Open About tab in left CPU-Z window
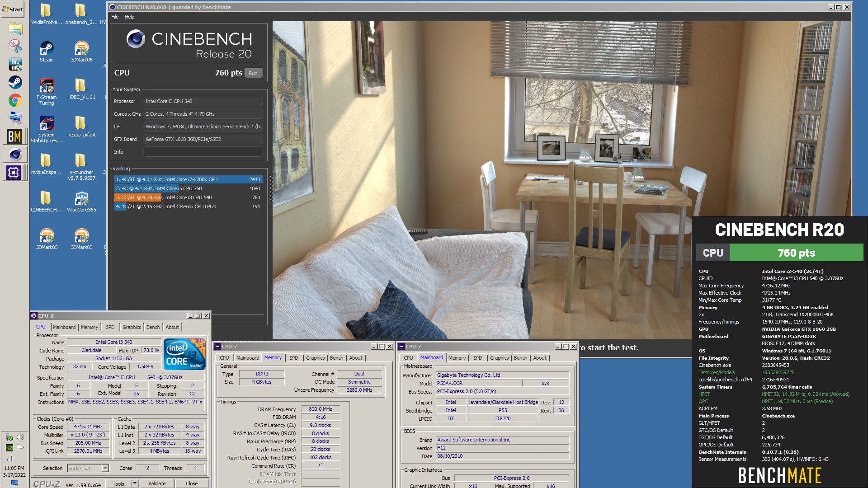868x488 pixels. (x=172, y=327)
